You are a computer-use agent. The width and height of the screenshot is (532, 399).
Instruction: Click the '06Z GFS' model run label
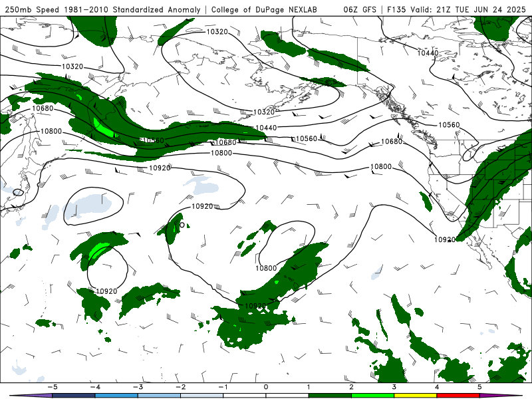(360, 9)
